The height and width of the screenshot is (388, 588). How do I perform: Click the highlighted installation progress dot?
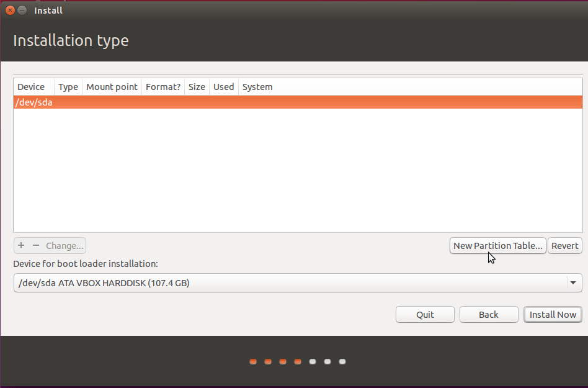coord(298,361)
